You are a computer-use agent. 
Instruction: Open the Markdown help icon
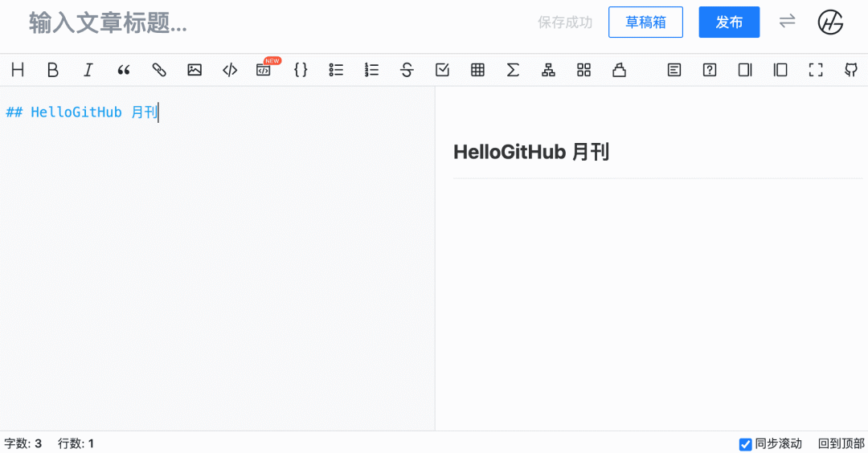point(710,70)
